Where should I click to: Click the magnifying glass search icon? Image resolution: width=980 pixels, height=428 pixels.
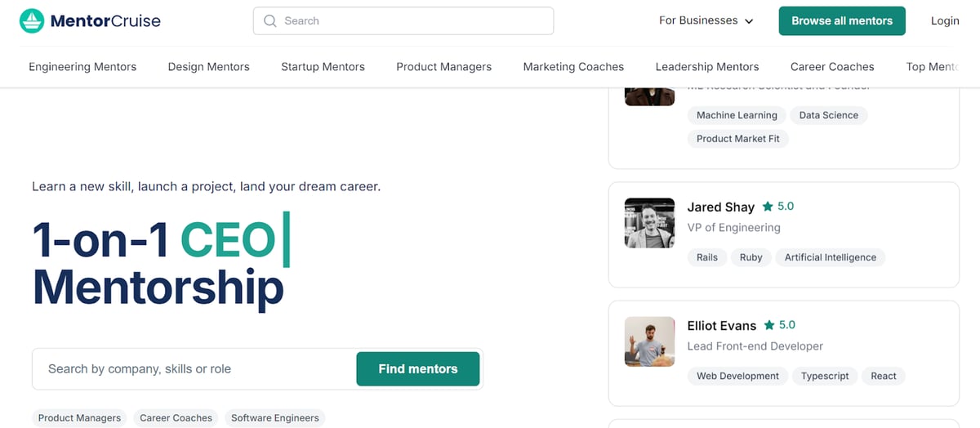(270, 21)
